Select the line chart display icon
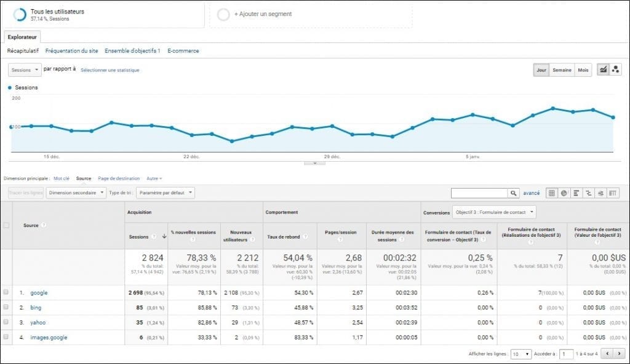 pyautogui.click(x=603, y=69)
